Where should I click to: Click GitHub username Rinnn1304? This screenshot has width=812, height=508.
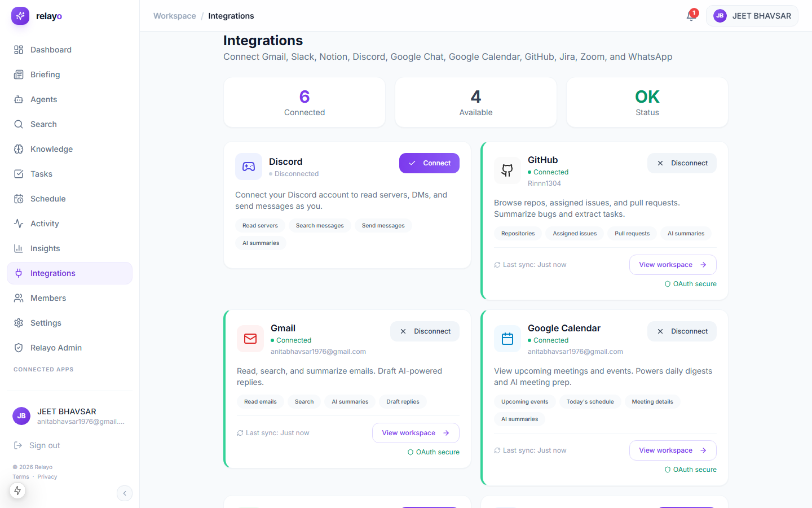(544, 183)
